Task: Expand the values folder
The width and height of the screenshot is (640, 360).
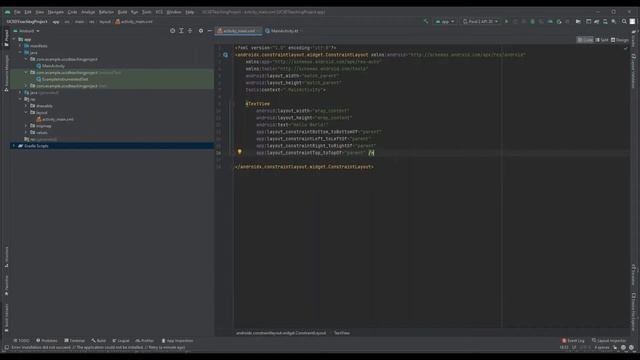Action: tap(26, 133)
